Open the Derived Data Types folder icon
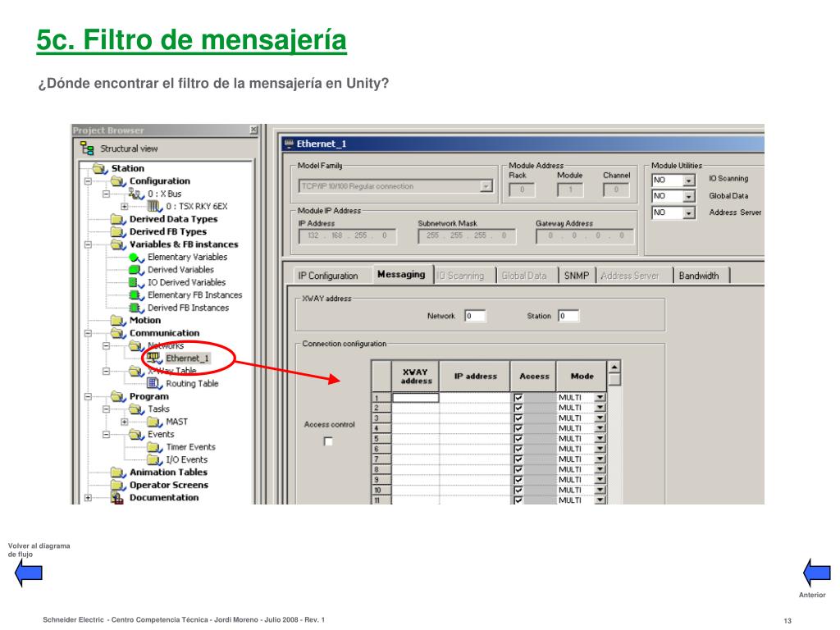Image resolution: width=840 pixels, height=630 pixels. 118,219
